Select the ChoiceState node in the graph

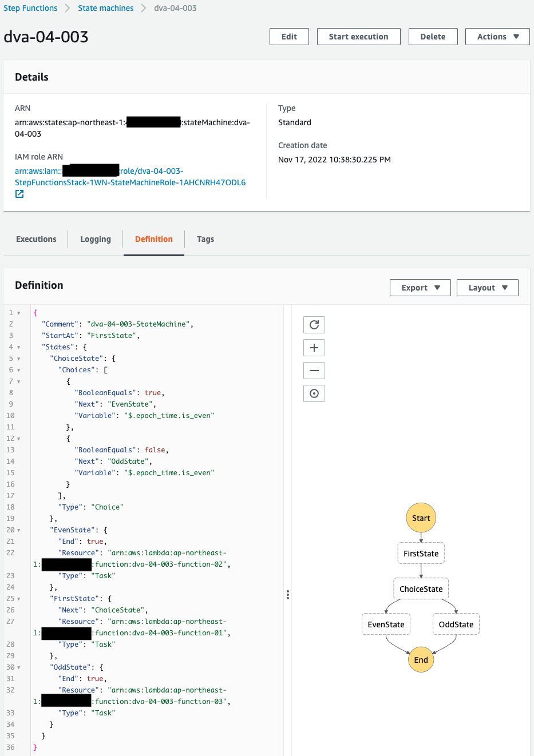(x=421, y=588)
